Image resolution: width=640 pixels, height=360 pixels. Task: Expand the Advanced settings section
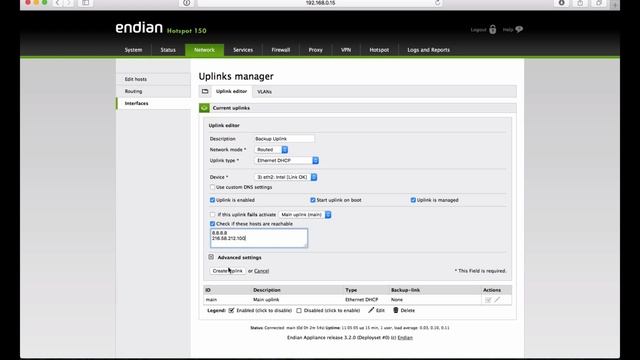coord(211,257)
